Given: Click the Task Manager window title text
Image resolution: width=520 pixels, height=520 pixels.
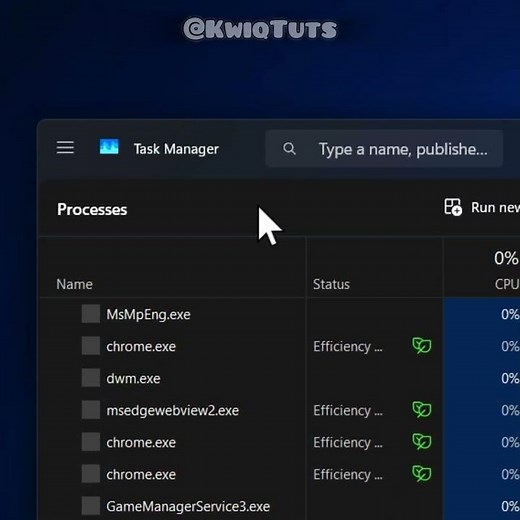Looking at the screenshot, I should 176,149.
